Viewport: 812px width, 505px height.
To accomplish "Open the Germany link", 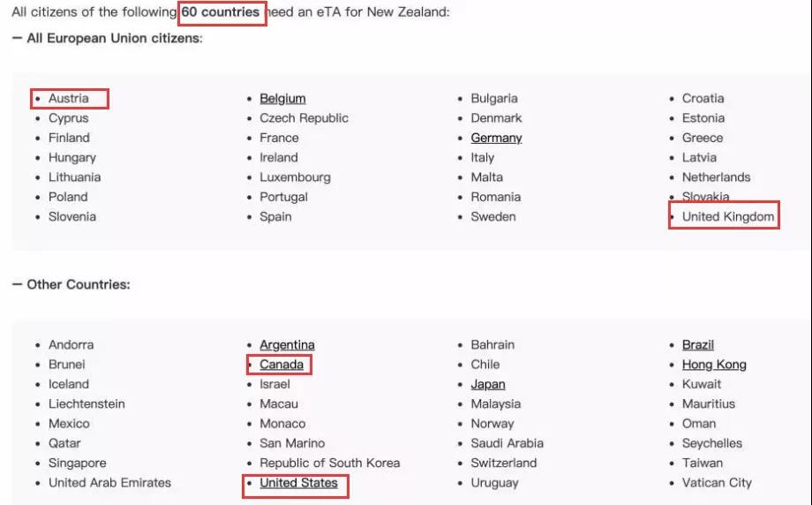I will click(496, 138).
